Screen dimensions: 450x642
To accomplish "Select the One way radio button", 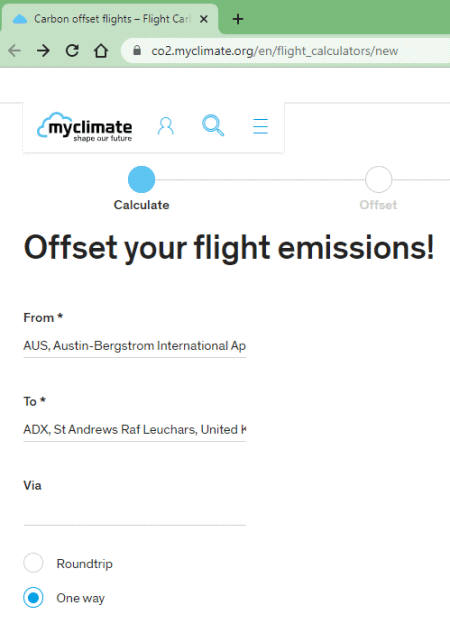I will (33, 598).
